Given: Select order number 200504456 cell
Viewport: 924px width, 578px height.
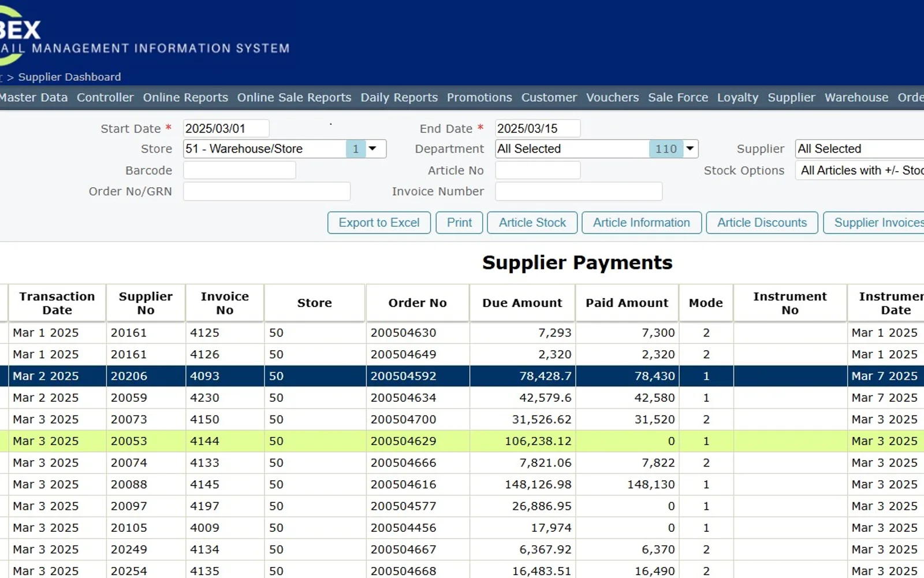Looking at the screenshot, I should pyautogui.click(x=418, y=528).
